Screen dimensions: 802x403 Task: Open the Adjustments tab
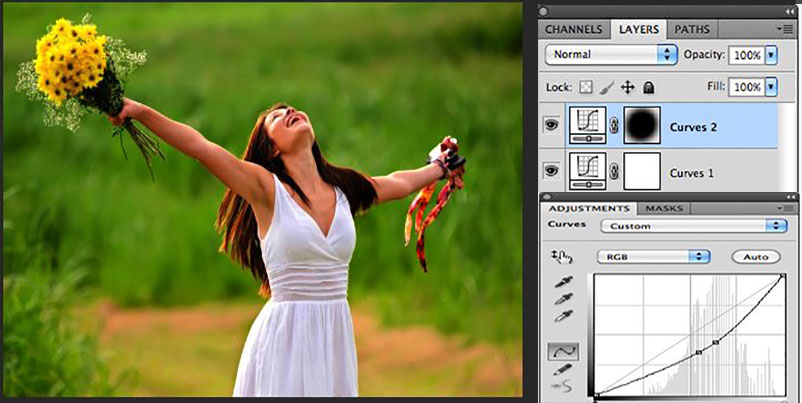coord(589,209)
